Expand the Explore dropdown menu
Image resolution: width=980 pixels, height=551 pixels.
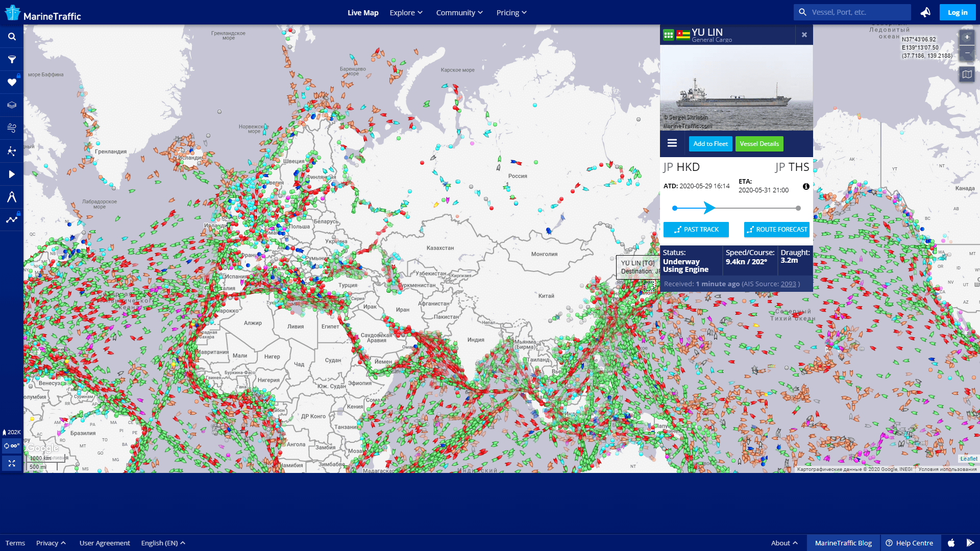click(406, 13)
